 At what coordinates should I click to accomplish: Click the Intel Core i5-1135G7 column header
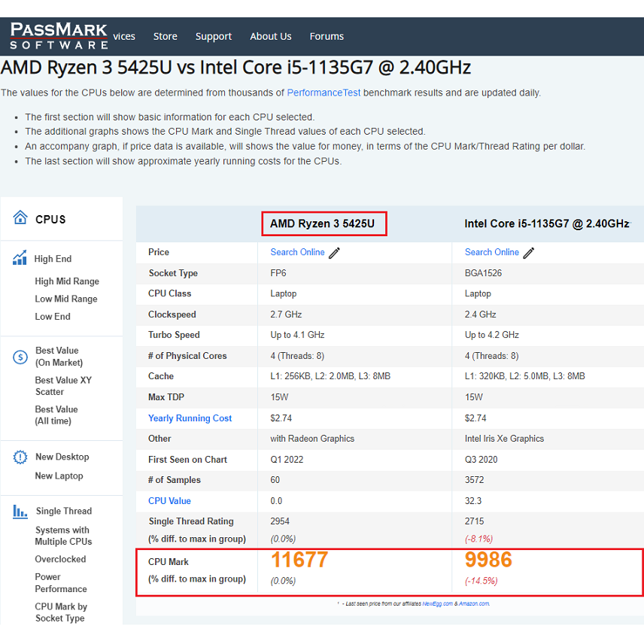pyautogui.click(x=547, y=223)
